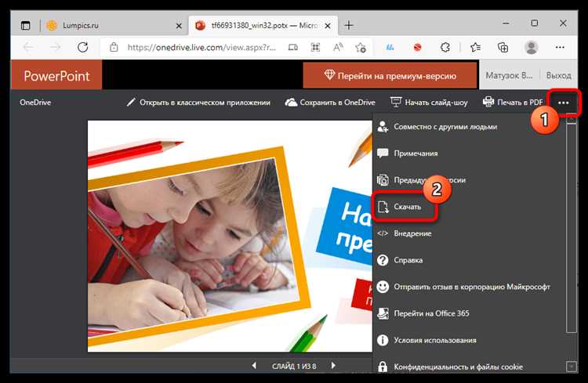Click the printer icon for Печать в PDF
Image resolution: width=588 pixels, height=383 pixels.
pyautogui.click(x=488, y=103)
